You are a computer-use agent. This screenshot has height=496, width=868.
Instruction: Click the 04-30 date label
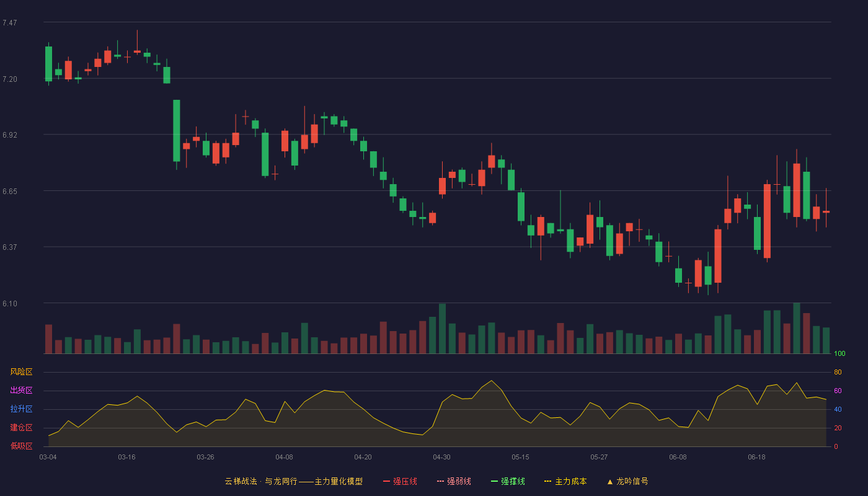[x=441, y=457]
